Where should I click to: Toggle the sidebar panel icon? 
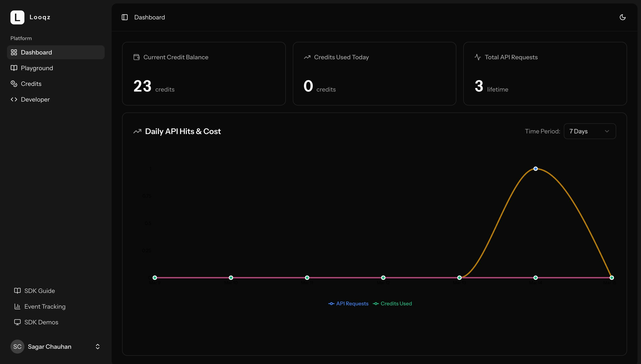[x=124, y=17]
